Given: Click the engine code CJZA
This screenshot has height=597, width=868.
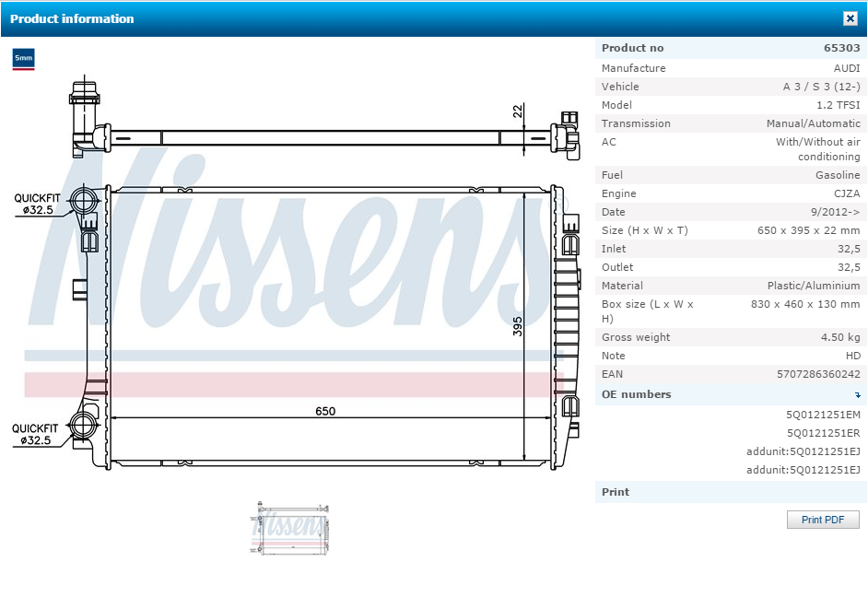Looking at the screenshot, I should click(x=847, y=193).
